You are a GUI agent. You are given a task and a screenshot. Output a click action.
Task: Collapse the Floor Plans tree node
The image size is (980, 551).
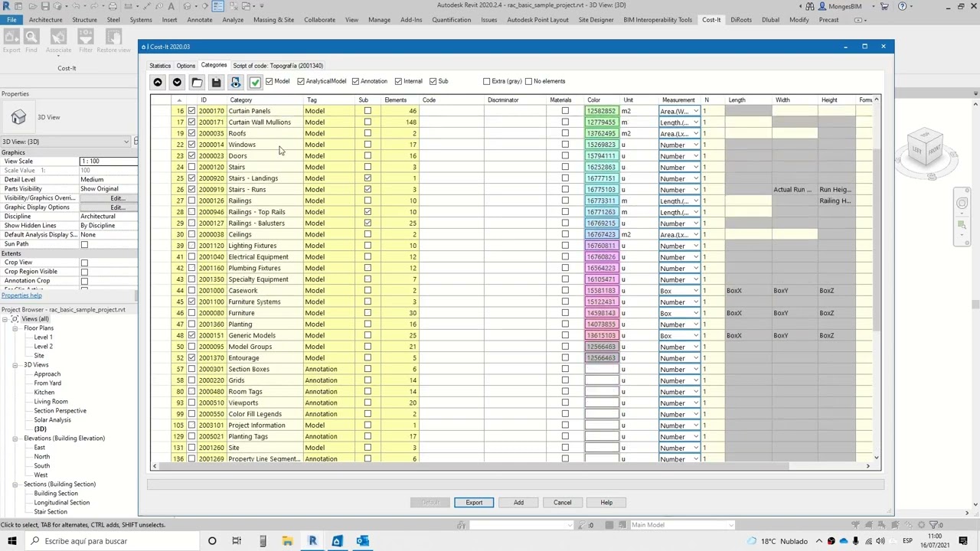pyautogui.click(x=15, y=328)
